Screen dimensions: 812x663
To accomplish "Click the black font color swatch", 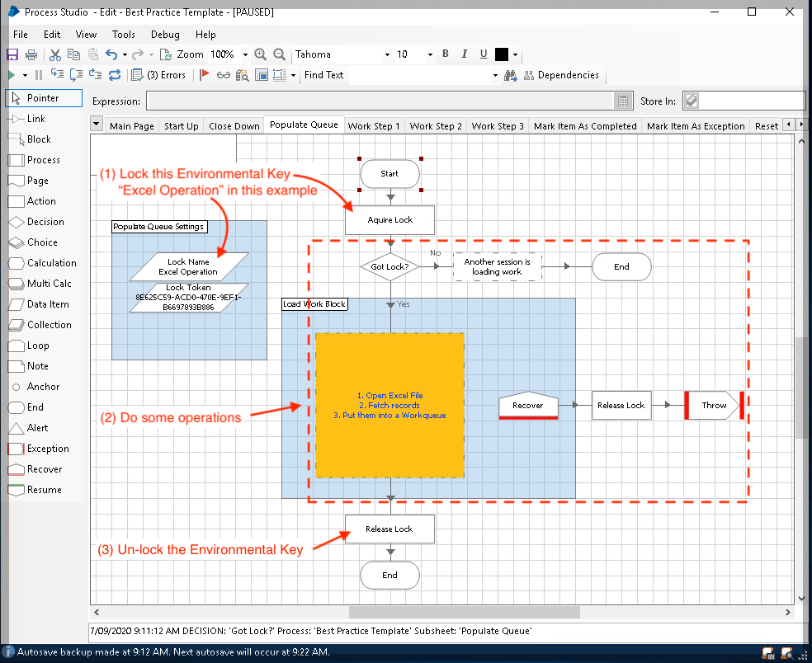I will (502, 55).
